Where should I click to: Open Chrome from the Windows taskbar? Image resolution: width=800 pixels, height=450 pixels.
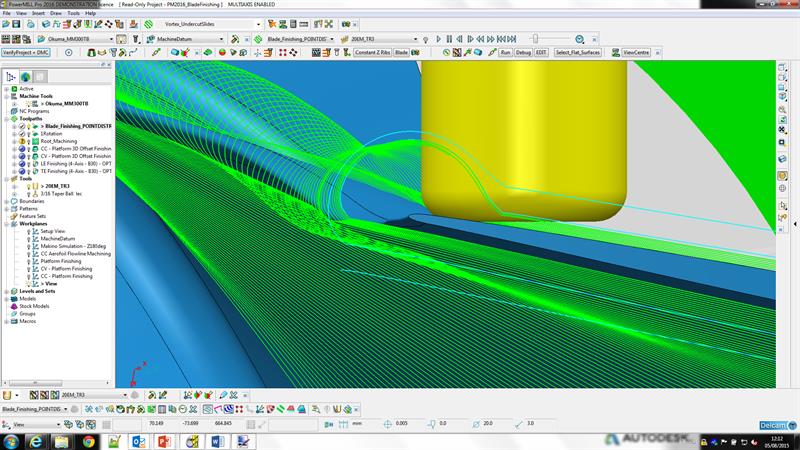[89, 441]
